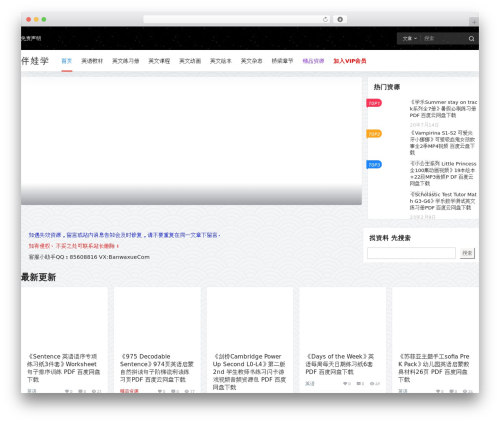Open the Sentence Worksheet post title
Screen dimensions: 500x423
tap(63, 368)
